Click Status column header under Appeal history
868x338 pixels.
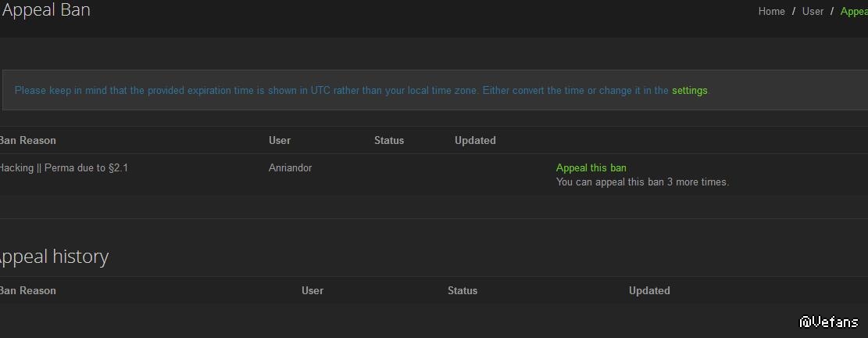463,290
